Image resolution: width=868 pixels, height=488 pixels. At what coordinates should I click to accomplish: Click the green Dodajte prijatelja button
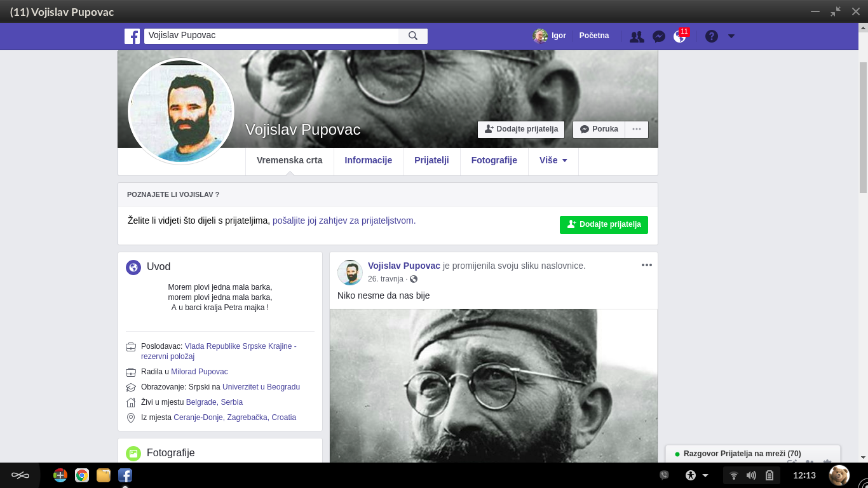pyautogui.click(x=604, y=224)
